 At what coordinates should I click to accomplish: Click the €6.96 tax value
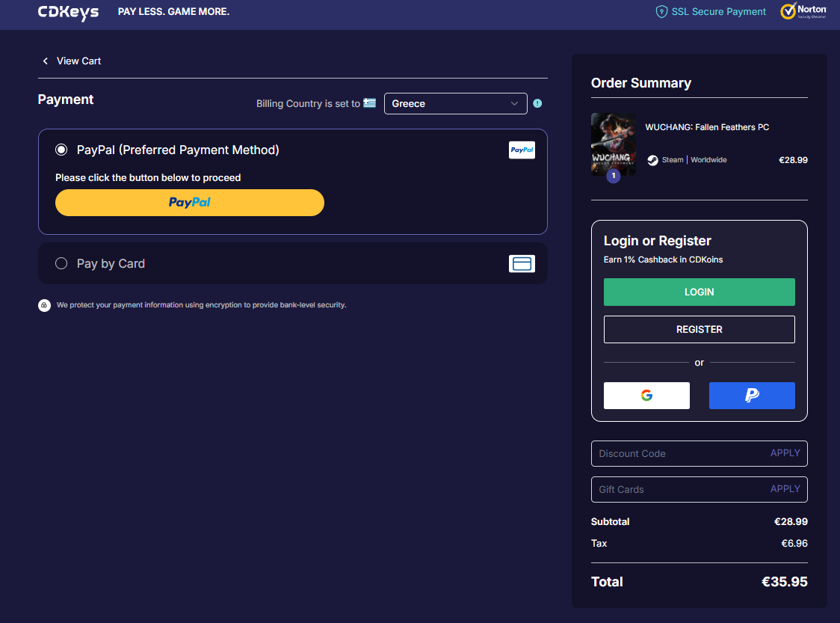(x=794, y=544)
